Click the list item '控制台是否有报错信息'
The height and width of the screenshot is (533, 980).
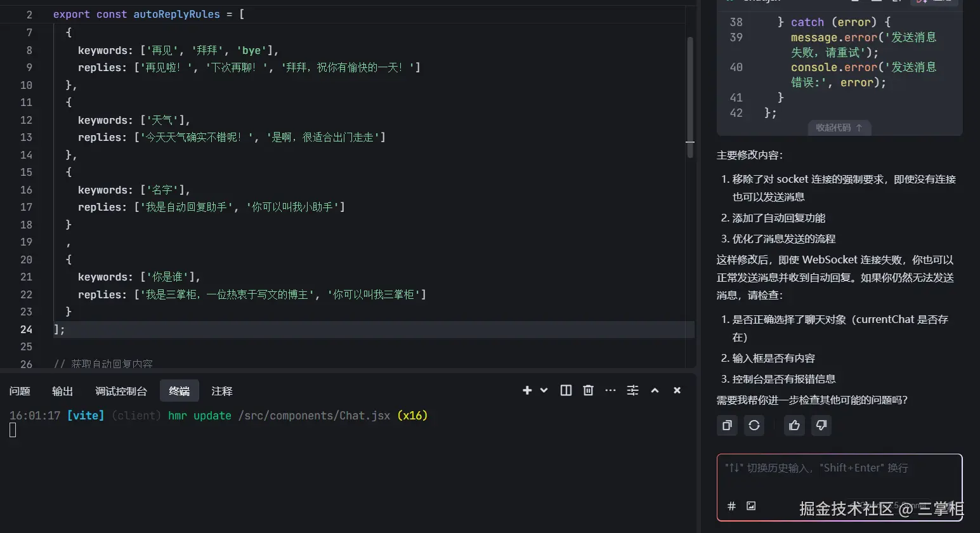coord(784,379)
